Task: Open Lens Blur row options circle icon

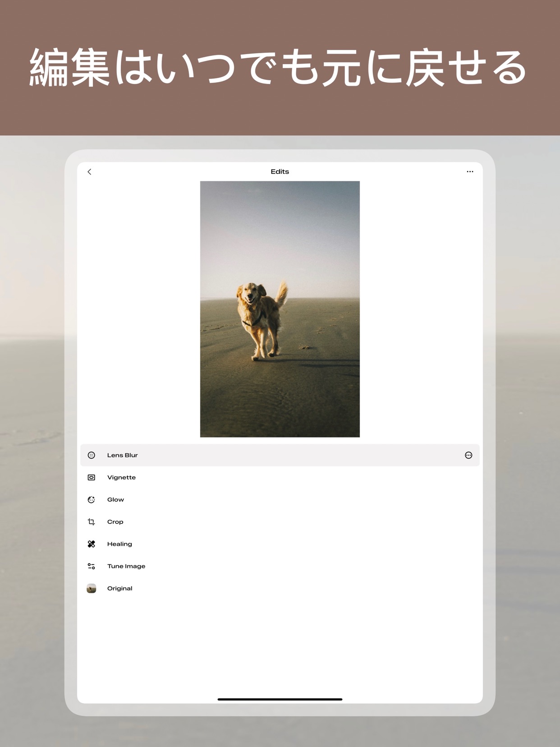Action: (x=468, y=456)
